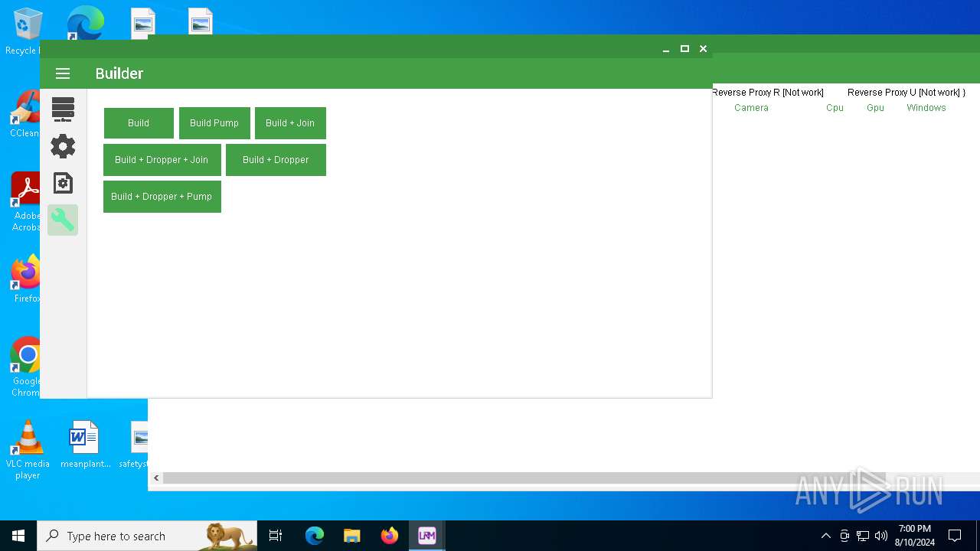Click the Build + Join button
The width and height of the screenshot is (980, 551).
(x=290, y=122)
